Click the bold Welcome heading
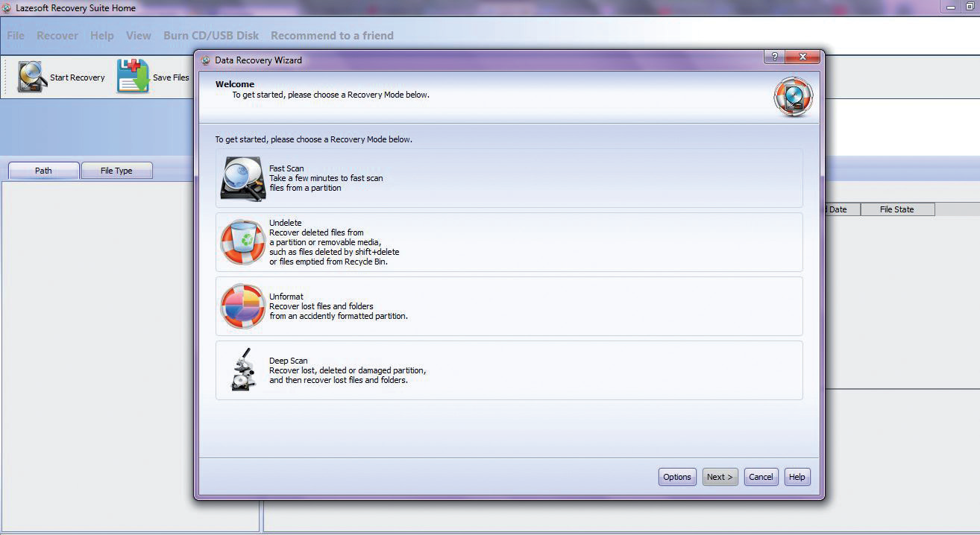This screenshot has width=980, height=535. (x=235, y=84)
